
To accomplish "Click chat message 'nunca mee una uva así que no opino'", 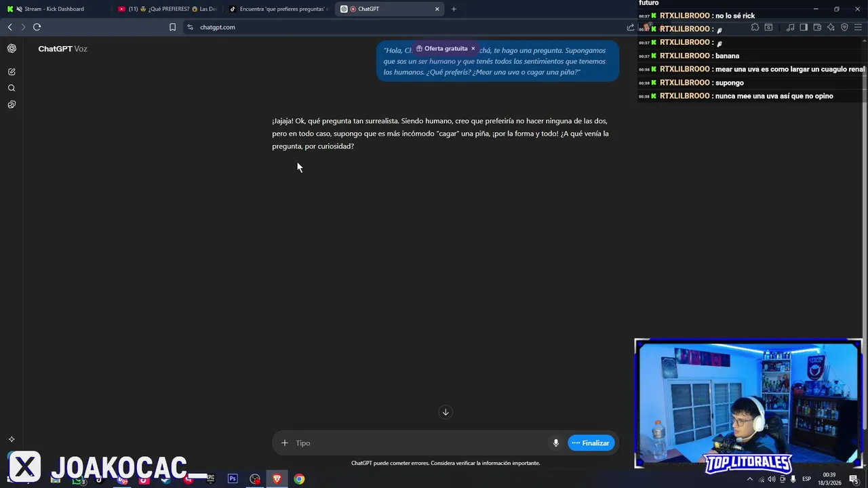I will (x=774, y=96).
